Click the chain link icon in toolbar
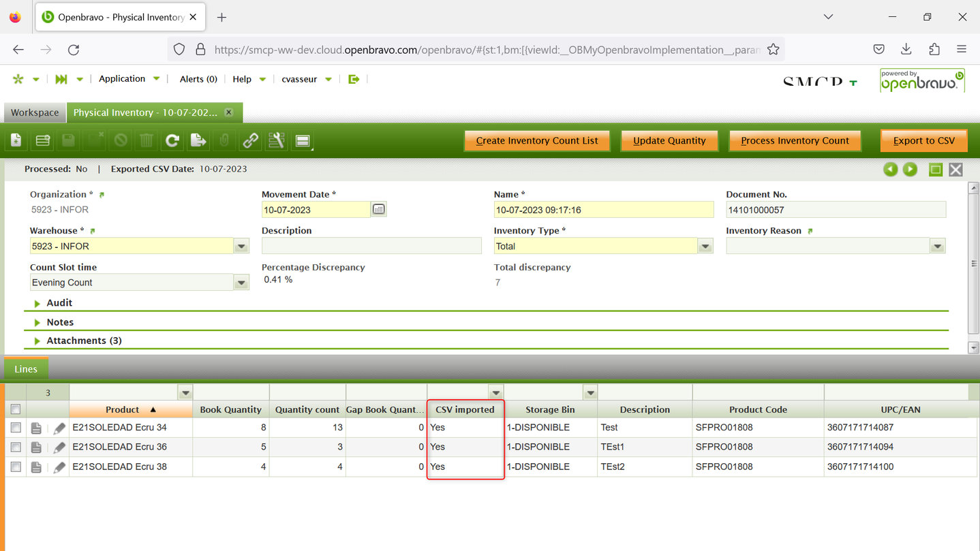The width and height of the screenshot is (980, 551). (250, 140)
